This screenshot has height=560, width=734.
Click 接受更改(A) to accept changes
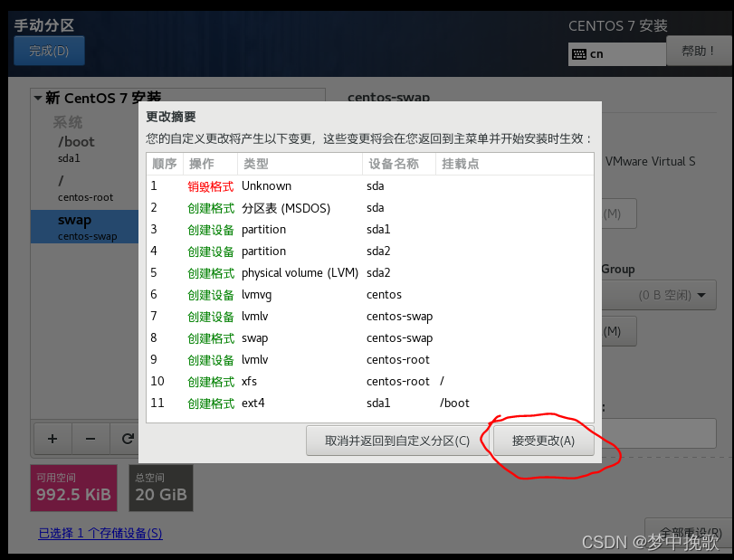tap(543, 441)
